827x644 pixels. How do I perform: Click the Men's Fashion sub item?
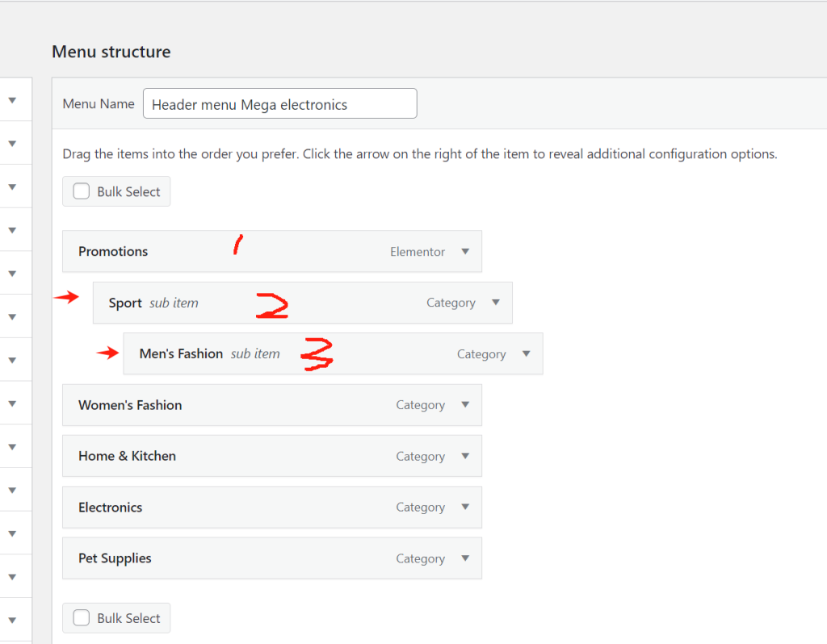pos(181,353)
